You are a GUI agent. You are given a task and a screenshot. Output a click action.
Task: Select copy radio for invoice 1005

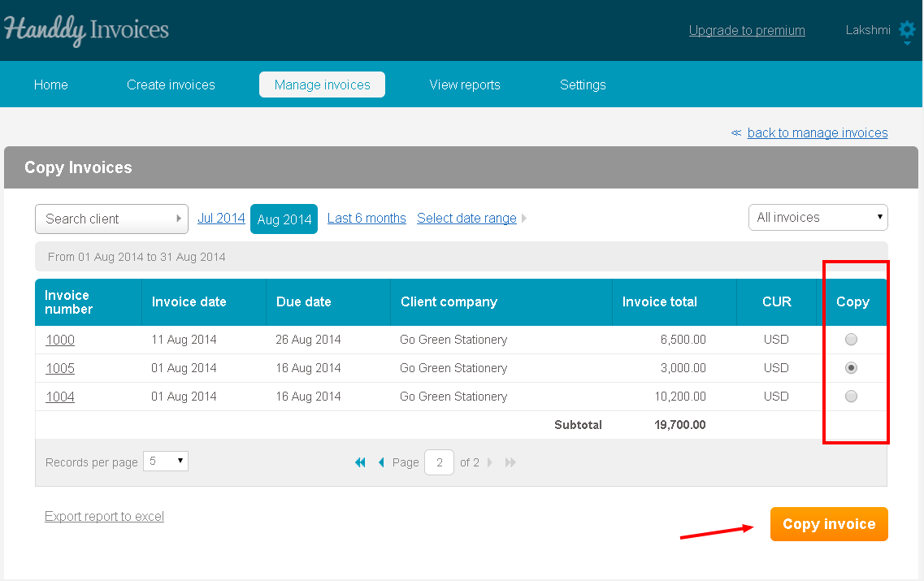tap(851, 367)
